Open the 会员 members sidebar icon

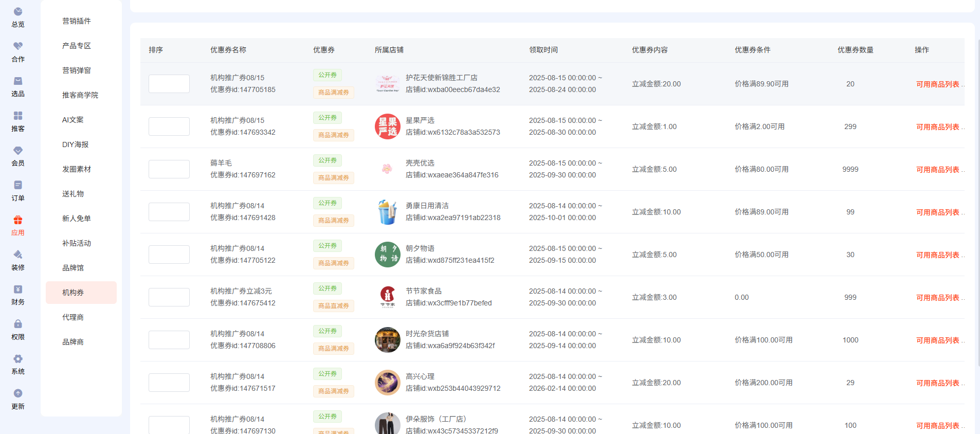pos(18,151)
